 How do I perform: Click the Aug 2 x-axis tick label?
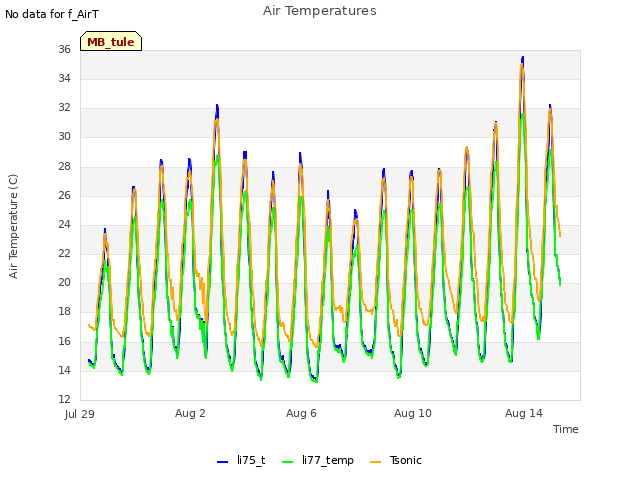(190, 413)
